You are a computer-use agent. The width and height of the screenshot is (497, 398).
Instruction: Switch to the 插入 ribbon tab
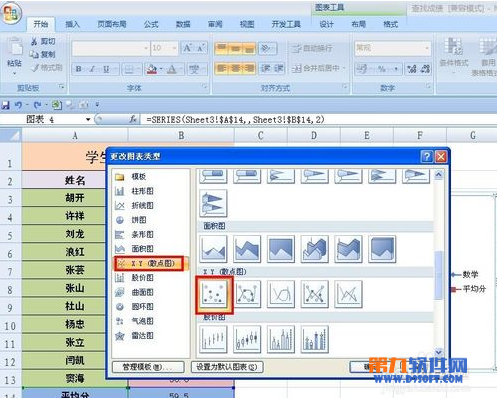pyautogui.click(x=73, y=24)
